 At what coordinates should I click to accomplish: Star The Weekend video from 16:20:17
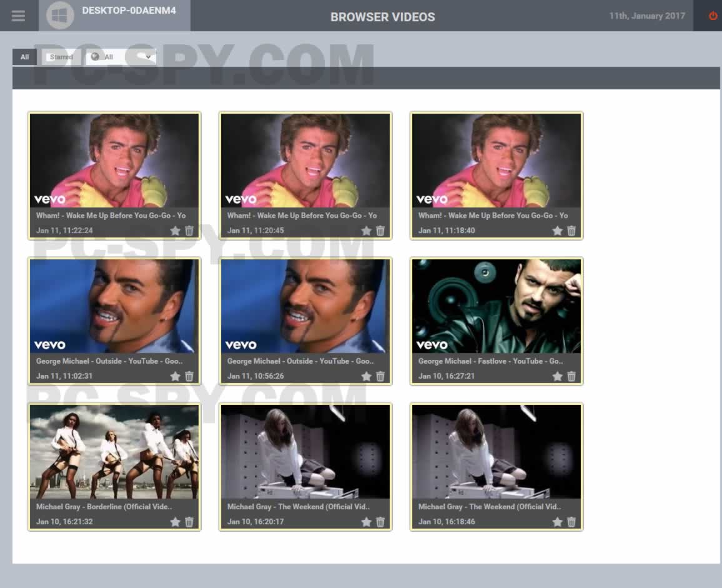pos(366,522)
